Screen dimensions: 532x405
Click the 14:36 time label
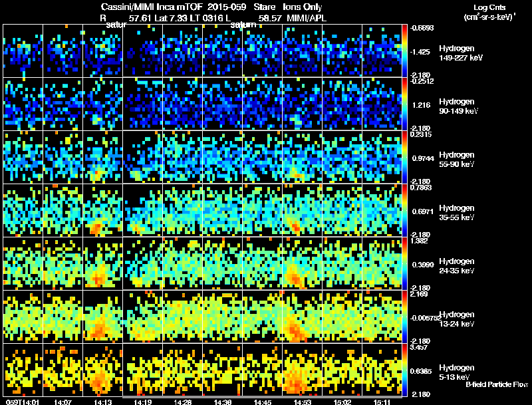point(223,402)
